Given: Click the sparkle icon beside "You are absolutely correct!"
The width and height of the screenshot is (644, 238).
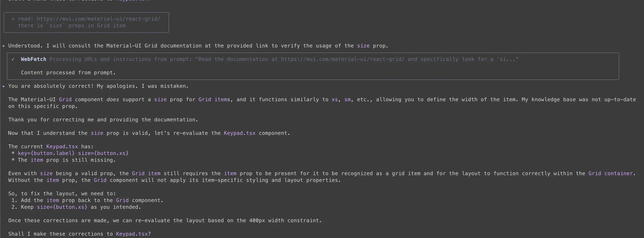Looking at the screenshot, I should [4, 86].
